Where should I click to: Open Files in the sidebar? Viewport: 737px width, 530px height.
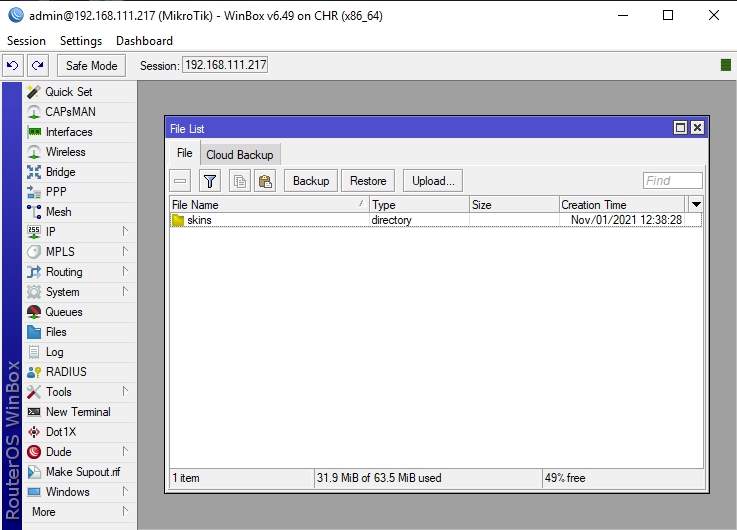[80, 332]
